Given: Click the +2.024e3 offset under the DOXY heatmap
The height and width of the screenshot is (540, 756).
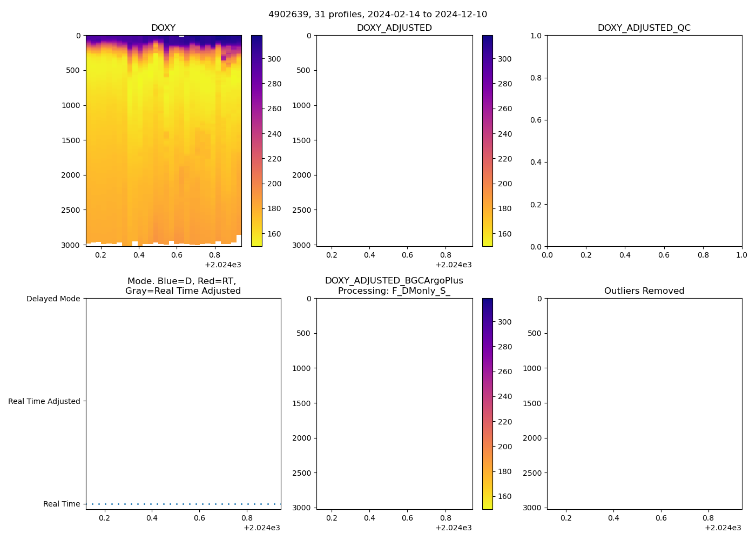Looking at the screenshot, I should click(x=223, y=265).
